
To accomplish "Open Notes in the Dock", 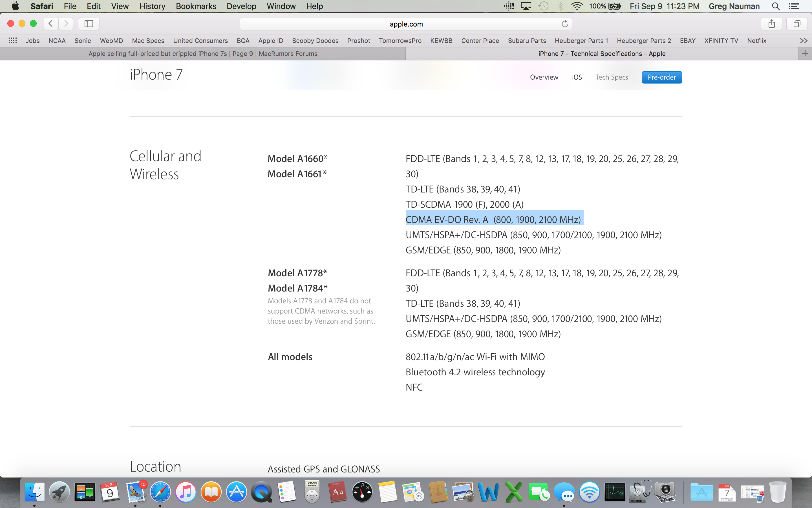I will [388, 492].
